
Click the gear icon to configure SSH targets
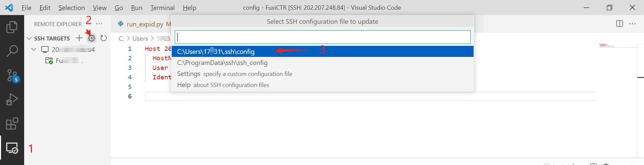91,38
